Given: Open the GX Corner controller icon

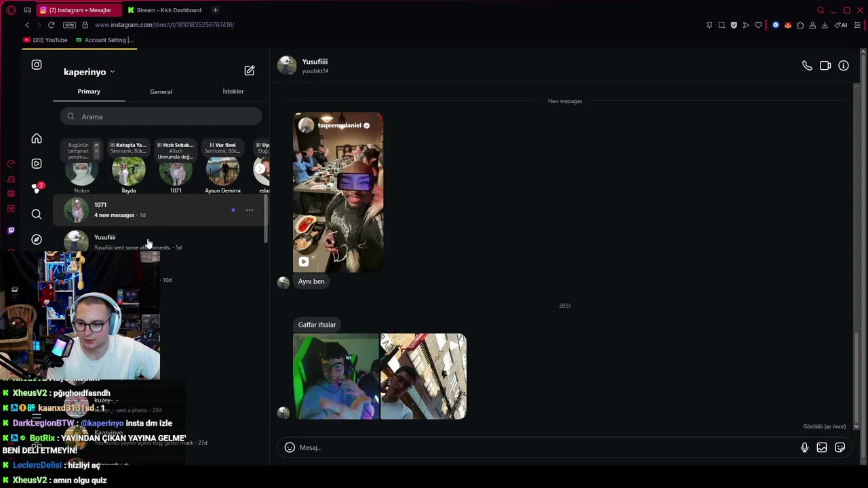Looking at the screenshot, I should coord(27,10).
